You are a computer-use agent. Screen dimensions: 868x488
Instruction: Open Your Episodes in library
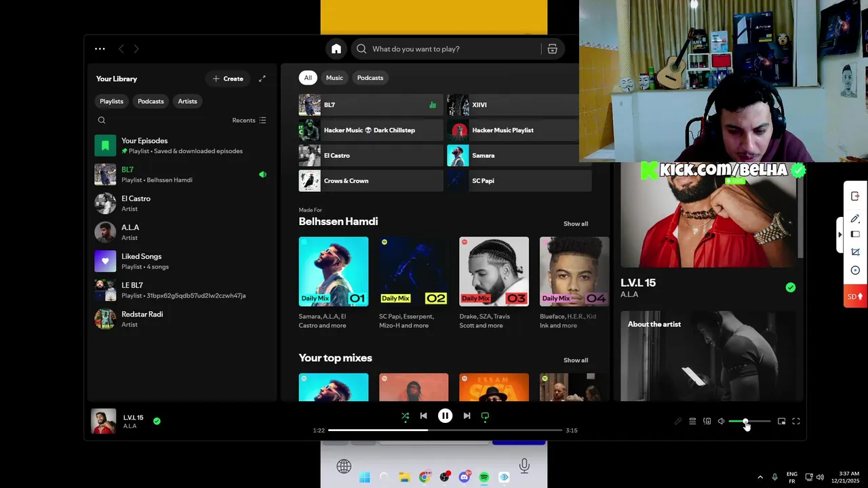(182, 145)
